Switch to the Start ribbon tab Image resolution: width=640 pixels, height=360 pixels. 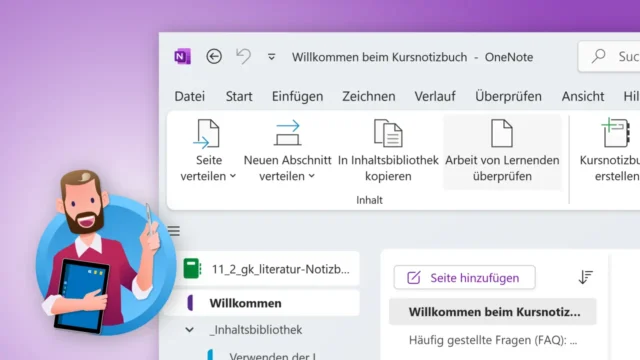pyautogui.click(x=239, y=96)
